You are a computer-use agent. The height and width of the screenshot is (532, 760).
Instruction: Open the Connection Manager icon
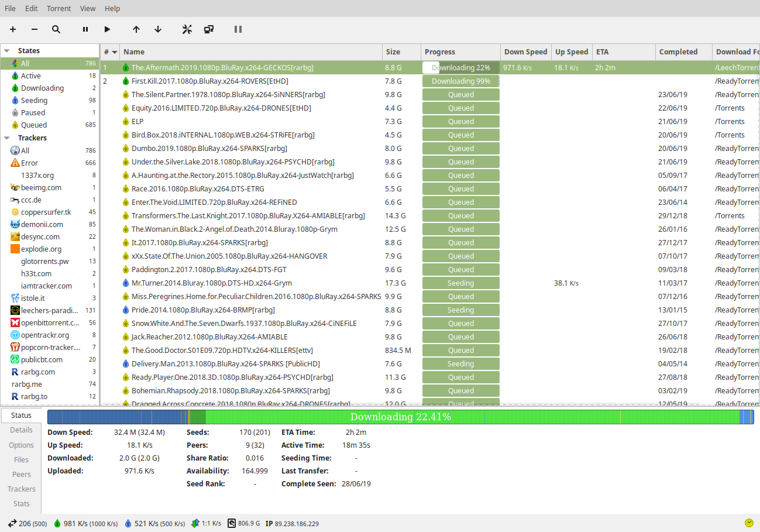[x=209, y=29]
